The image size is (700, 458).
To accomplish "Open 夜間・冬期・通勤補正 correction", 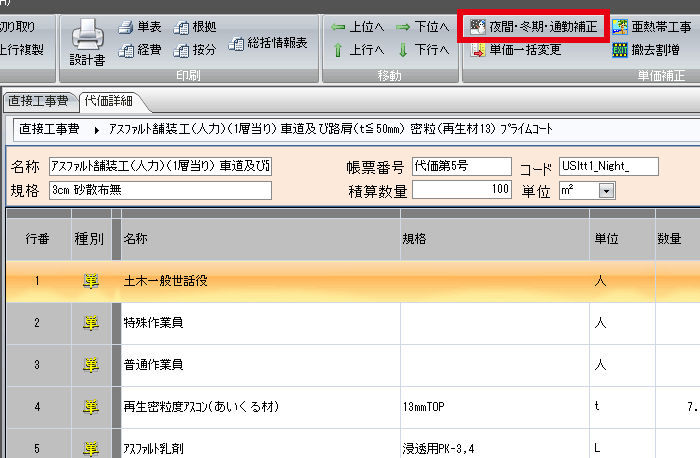I will [533, 27].
